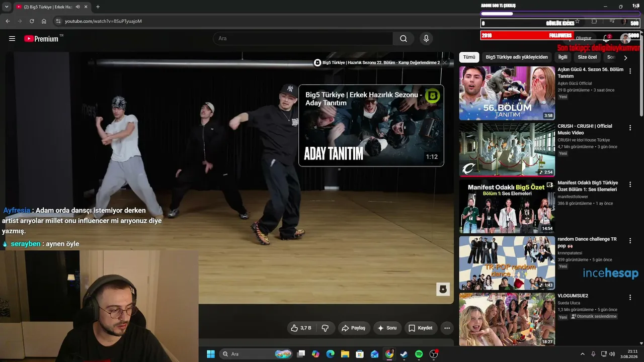Open options menu for CRUSH music video

tap(630, 128)
